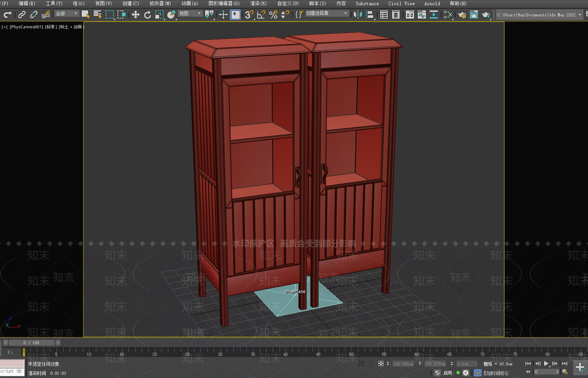
Task: Click the PhysCamera001 viewport label
Action: [x=26, y=27]
